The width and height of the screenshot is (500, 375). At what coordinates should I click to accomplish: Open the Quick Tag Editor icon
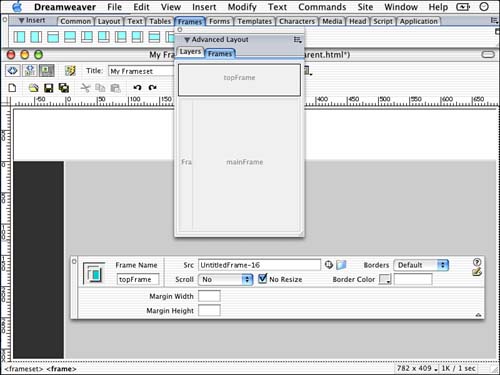(x=477, y=272)
